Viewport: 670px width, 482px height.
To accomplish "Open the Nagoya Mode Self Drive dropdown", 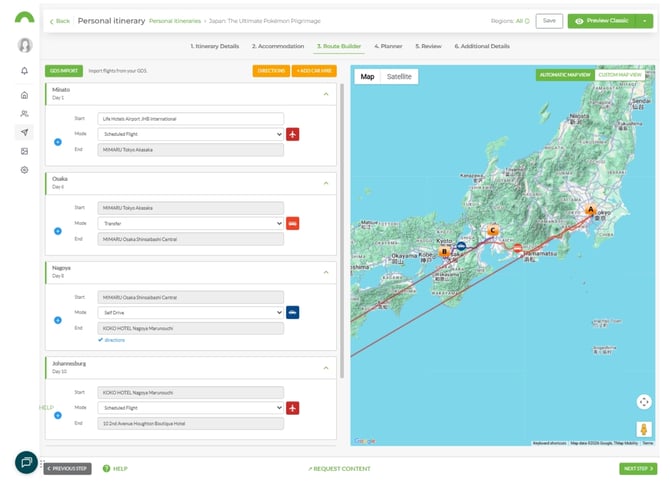I will [190, 312].
